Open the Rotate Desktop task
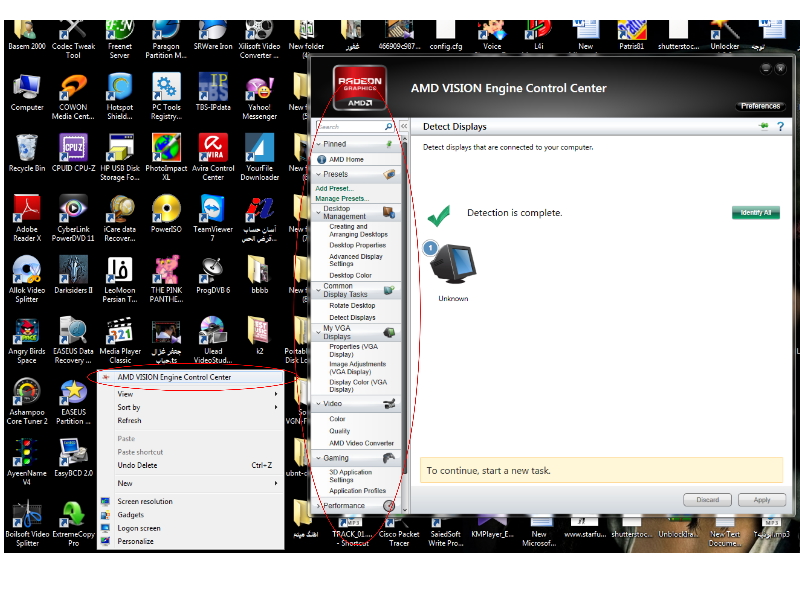Image resolution: width=800 pixels, height=600 pixels. (x=352, y=306)
